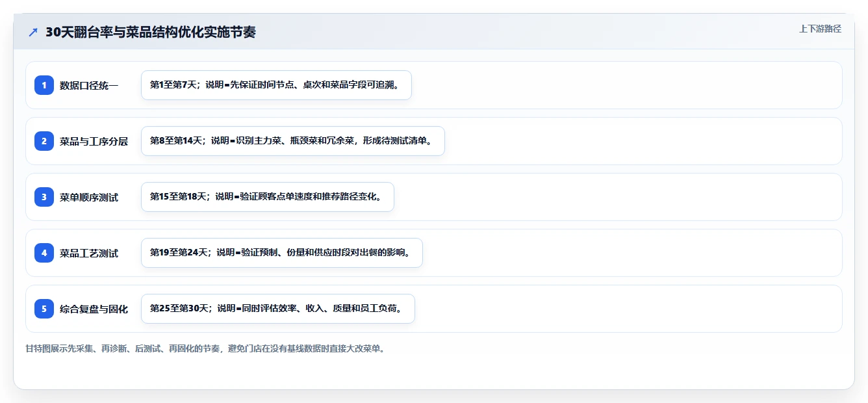Click the 综合复盘与固化 step label
Screen dimensions: 868x403
click(x=94, y=309)
